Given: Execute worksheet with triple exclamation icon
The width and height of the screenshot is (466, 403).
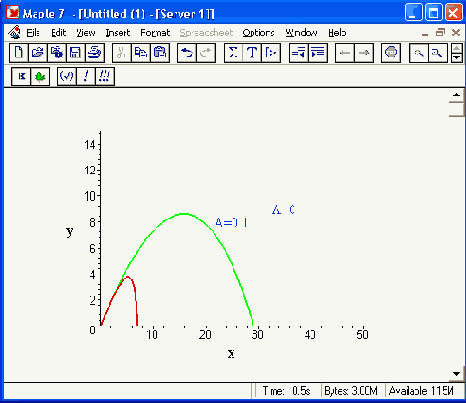Looking at the screenshot, I should [105, 77].
